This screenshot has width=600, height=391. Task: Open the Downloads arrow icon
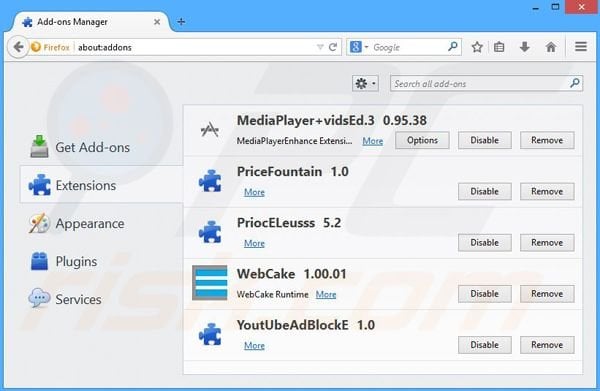point(525,47)
